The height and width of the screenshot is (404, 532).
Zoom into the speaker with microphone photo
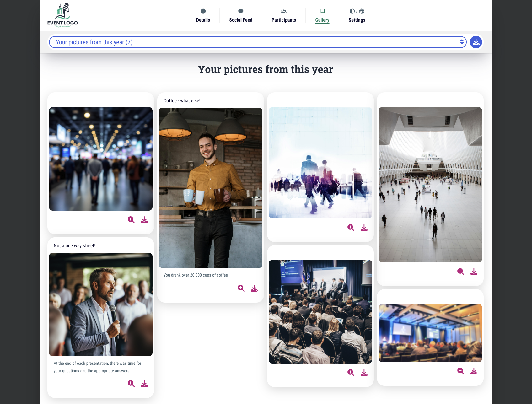(x=131, y=384)
